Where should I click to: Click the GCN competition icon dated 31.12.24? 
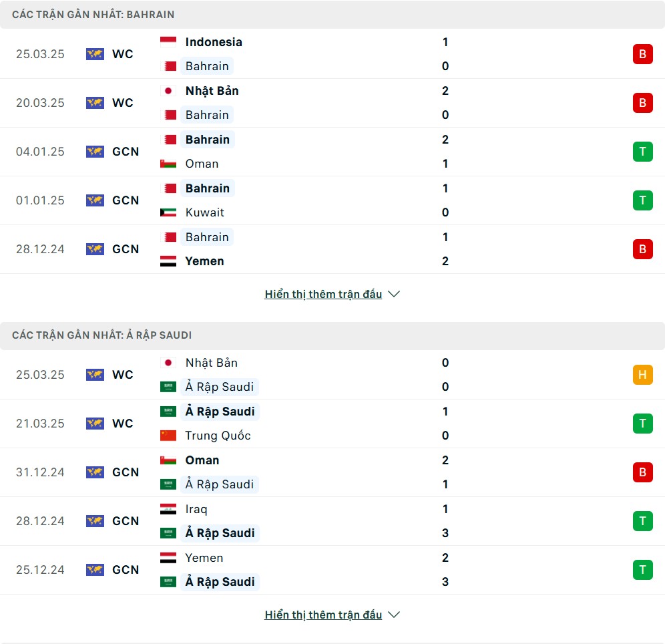(x=95, y=472)
